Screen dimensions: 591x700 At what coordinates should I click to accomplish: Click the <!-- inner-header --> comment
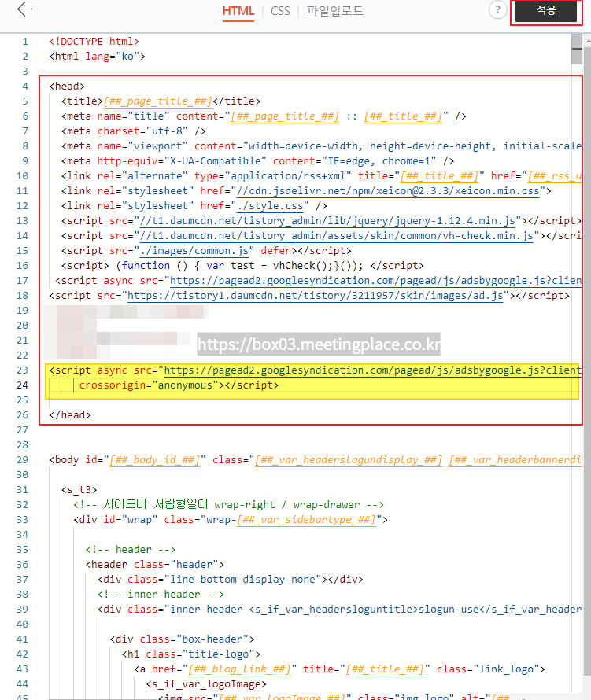coord(161,595)
